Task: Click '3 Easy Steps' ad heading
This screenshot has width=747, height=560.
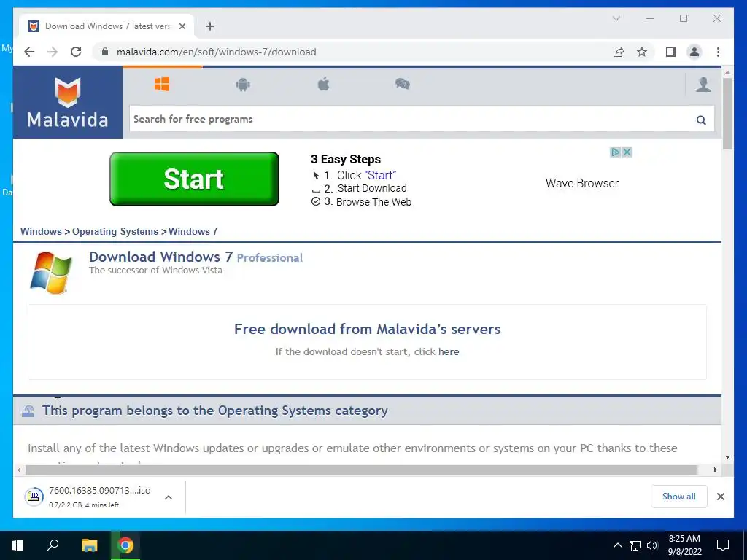Action: point(346,159)
